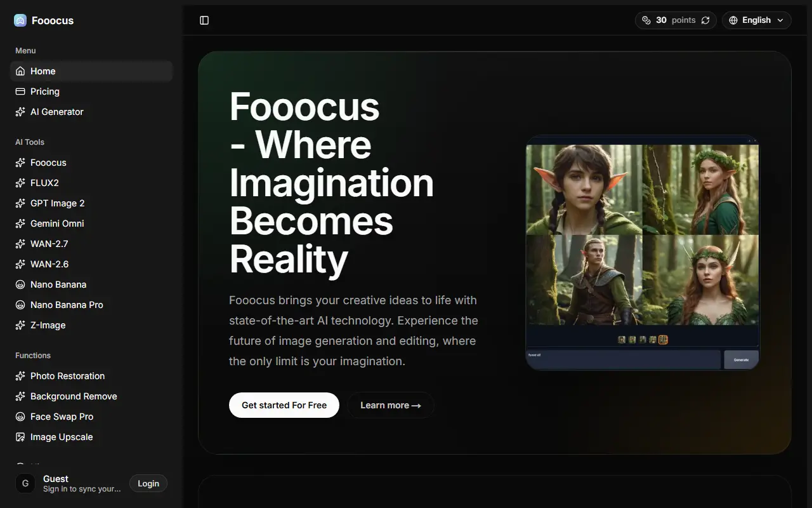Open the AI Generator menu item
812x508 pixels.
point(91,112)
